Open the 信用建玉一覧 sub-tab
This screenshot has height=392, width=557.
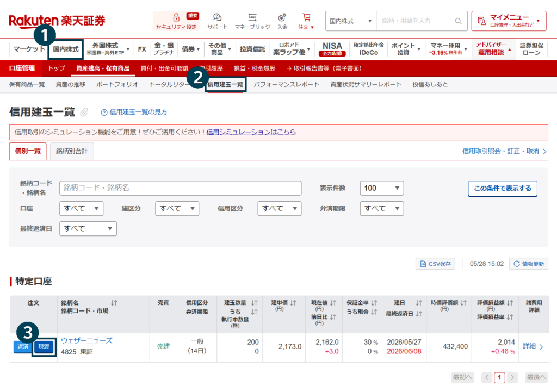pyautogui.click(x=225, y=84)
